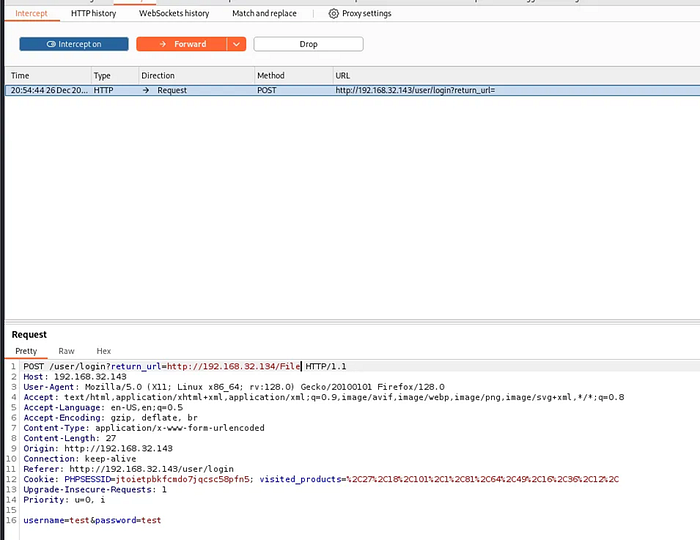Select the intercepted POST request row
Screen dimensions: 700x540
pyautogui.click(x=353, y=90)
